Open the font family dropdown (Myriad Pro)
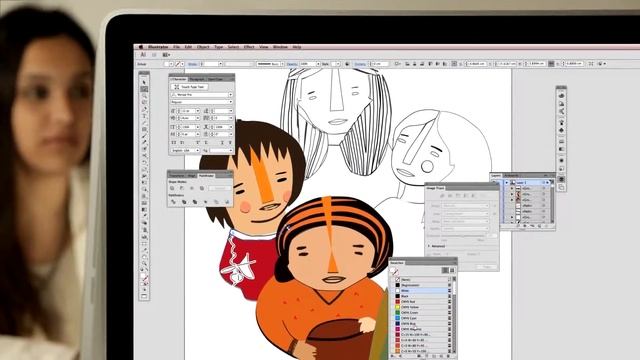Screen dimensions: 640x360 pos(231,95)
